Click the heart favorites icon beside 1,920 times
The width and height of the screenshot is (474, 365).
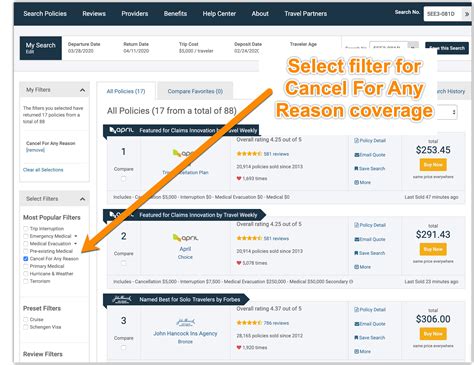(239, 348)
